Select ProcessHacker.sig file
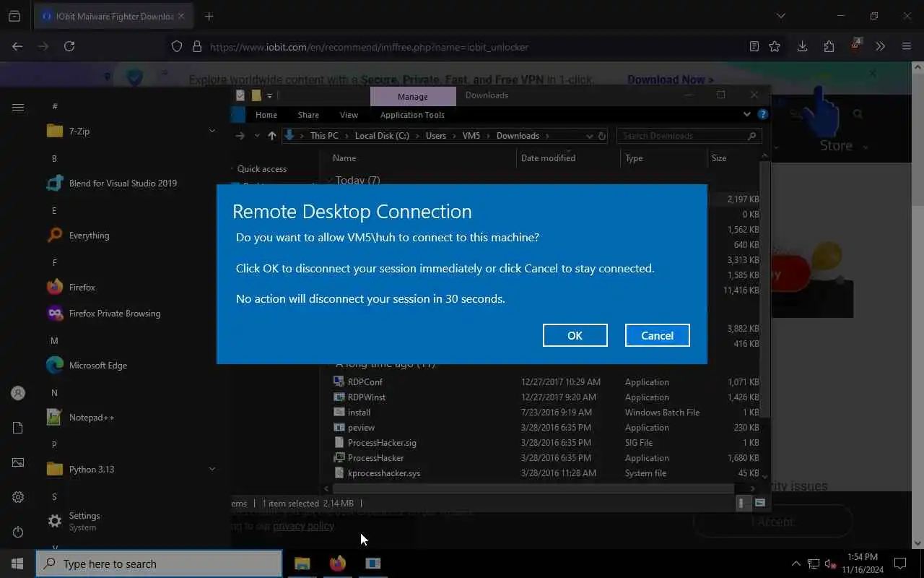The width and height of the screenshot is (924, 578). point(382,442)
